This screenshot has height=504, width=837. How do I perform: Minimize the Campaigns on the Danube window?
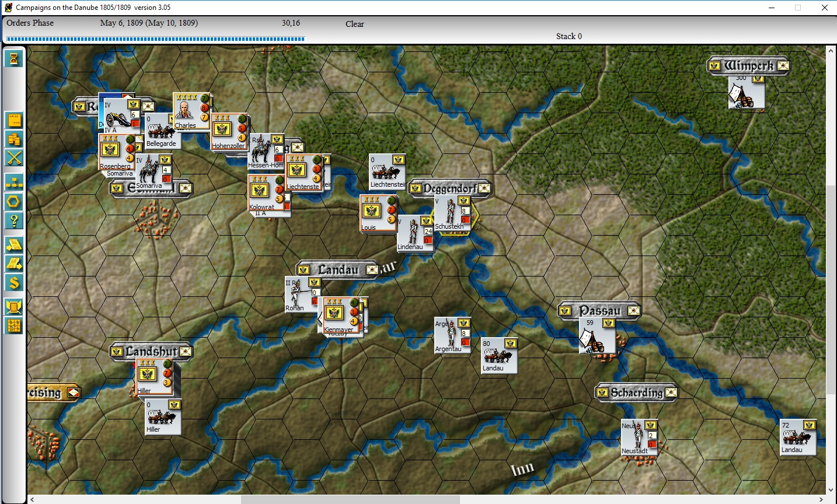pos(772,8)
